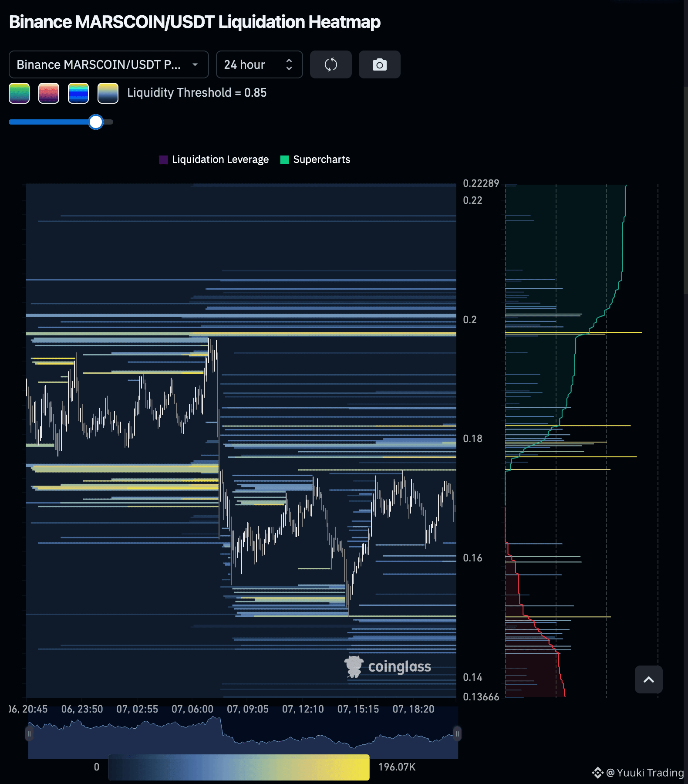Select the pink-purple gradient color theme
This screenshot has height=784, width=688.
pos(49,93)
